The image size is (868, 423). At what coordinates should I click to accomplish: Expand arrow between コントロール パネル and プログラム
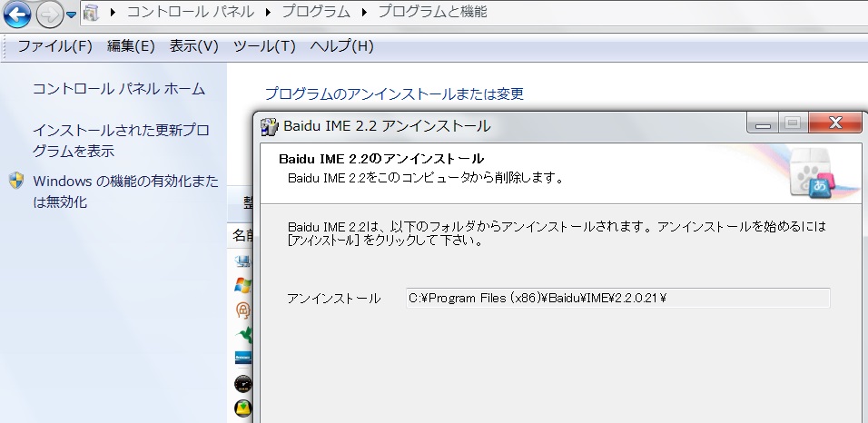(x=269, y=12)
